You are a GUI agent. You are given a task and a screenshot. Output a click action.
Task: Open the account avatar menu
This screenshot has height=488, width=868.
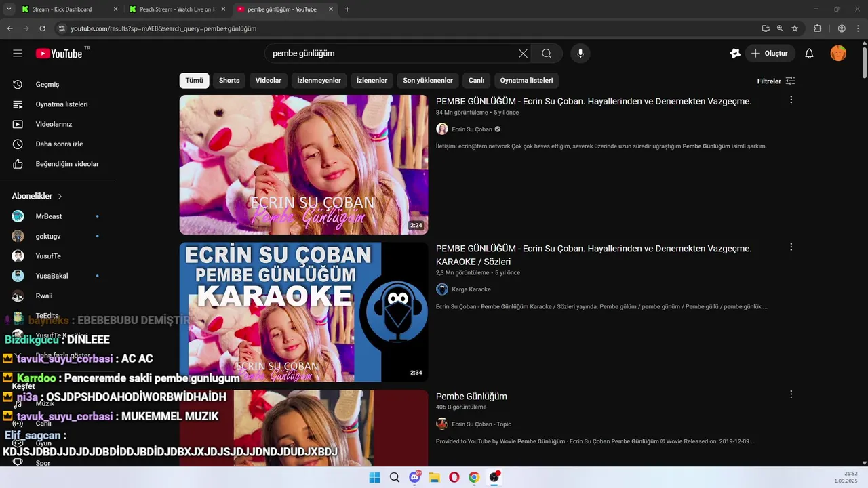pyautogui.click(x=838, y=54)
